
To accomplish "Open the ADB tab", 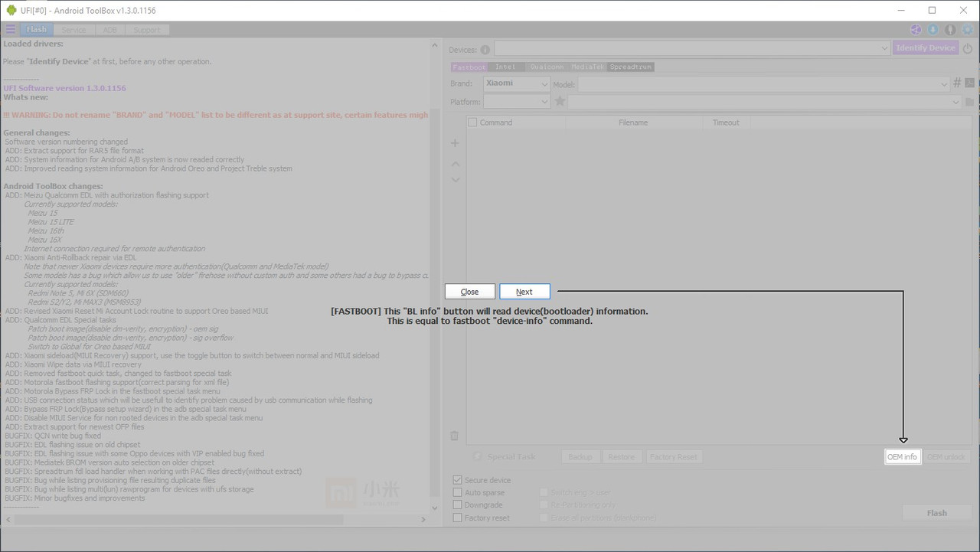I will click(110, 30).
